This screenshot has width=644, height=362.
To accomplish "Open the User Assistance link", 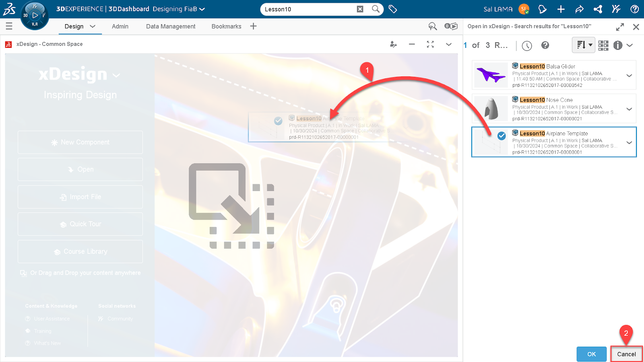I will point(52,319).
